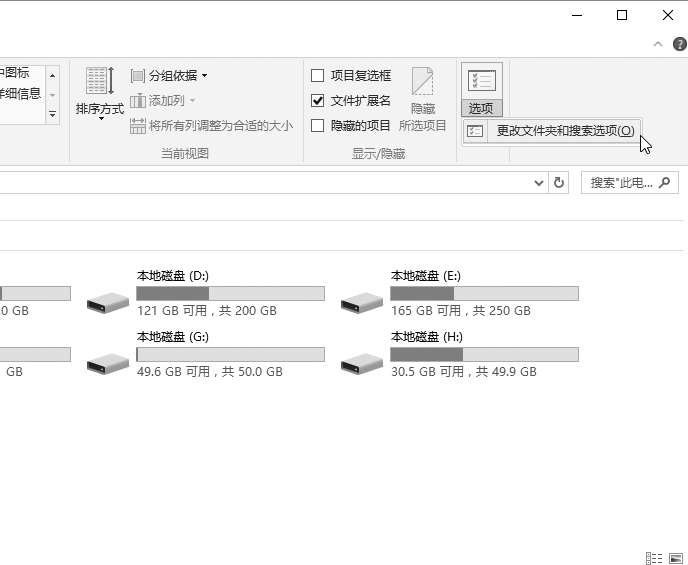Click the 隐藏所选项目 icon
This screenshot has height=565, width=688.
point(423,81)
